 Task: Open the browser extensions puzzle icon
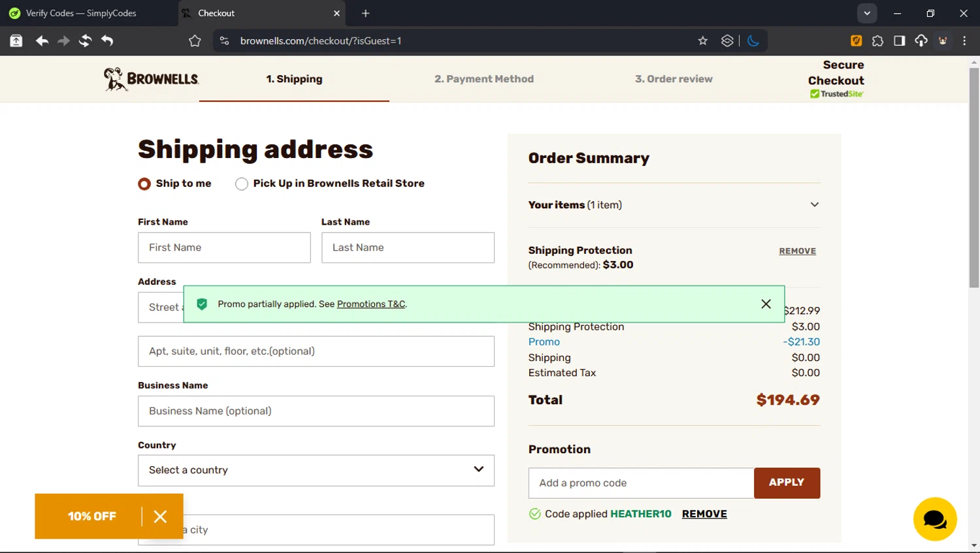click(877, 40)
